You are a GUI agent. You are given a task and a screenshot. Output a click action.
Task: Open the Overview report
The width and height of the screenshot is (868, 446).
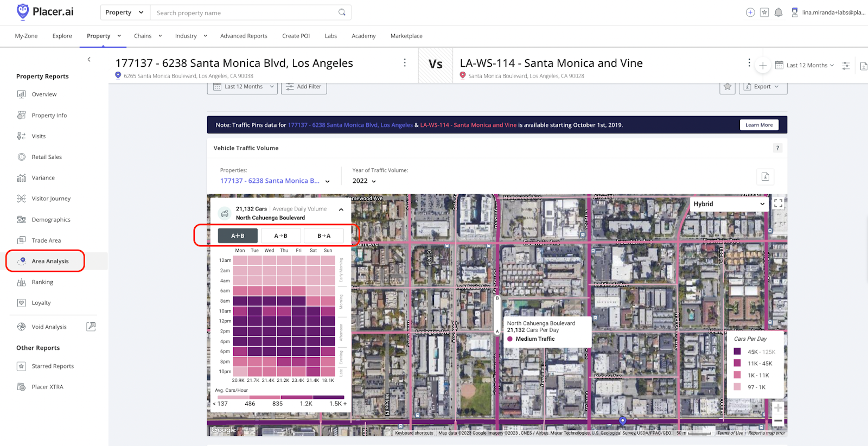tap(44, 94)
